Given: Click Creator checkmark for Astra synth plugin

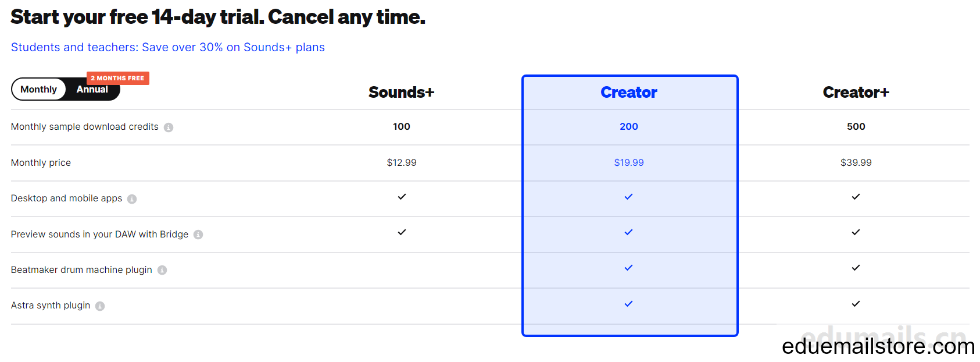Looking at the screenshot, I should [628, 304].
